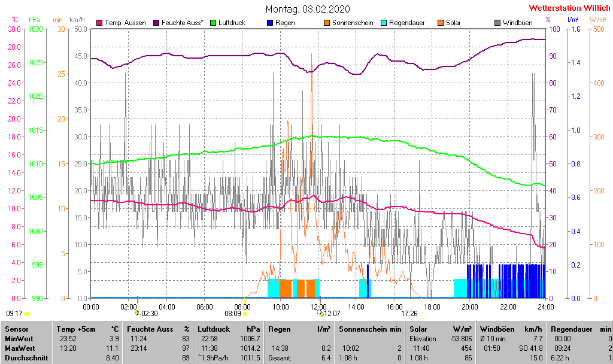
Task: Click the sunrise sun icon at 08:09
Action: (x=245, y=314)
